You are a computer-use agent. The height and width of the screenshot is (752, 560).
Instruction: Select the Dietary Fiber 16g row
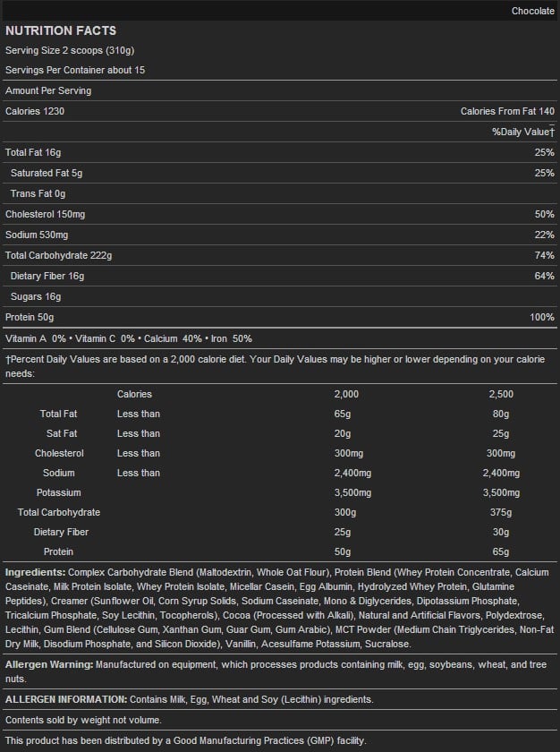(x=47, y=276)
